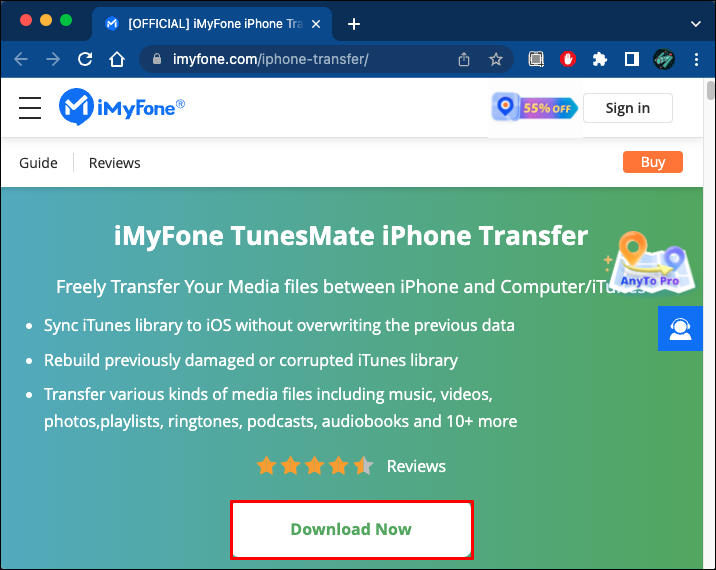Open the 55% OFF promotion banner
The width and height of the screenshot is (716, 570).
tap(535, 107)
